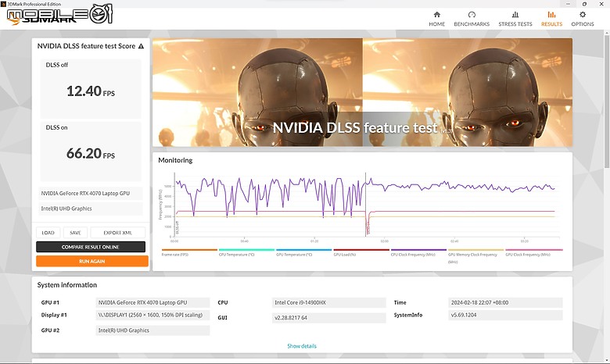
Task: Click Intel(R) UHD Graphics in score panel
Action: click(91, 209)
